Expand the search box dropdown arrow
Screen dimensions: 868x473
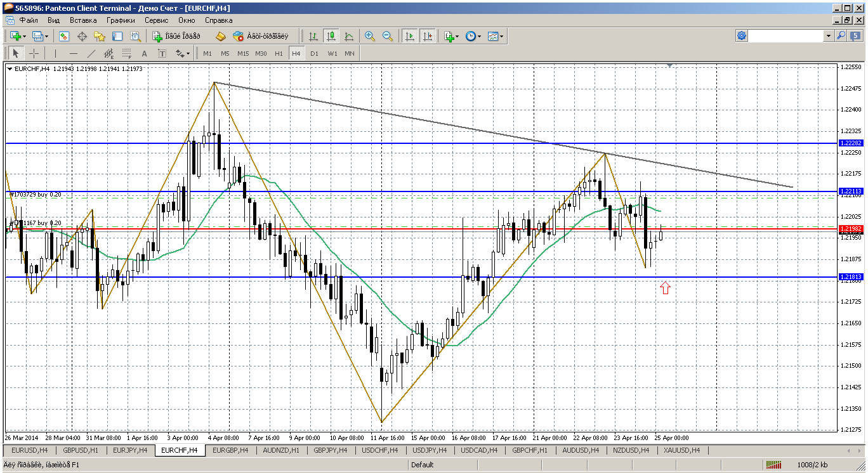829,36
